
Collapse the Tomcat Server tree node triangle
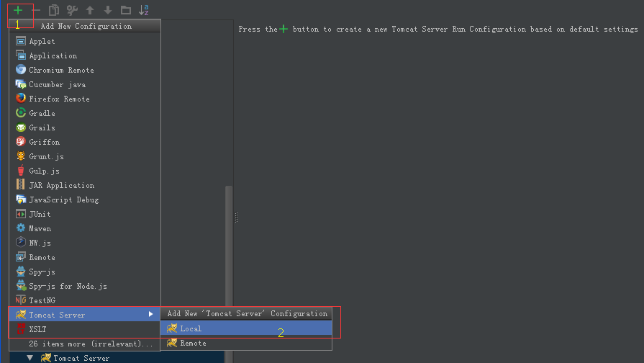click(x=30, y=358)
